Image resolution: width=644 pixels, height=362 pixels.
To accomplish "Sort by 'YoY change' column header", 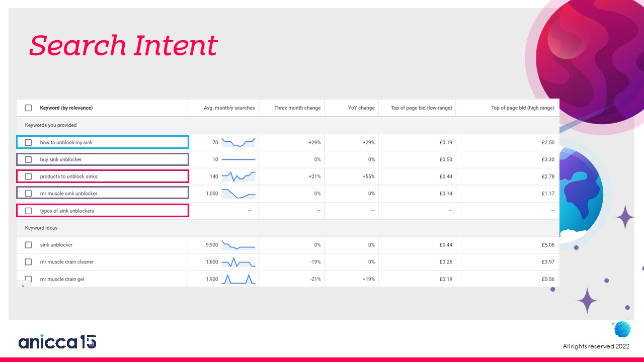I will [361, 108].
